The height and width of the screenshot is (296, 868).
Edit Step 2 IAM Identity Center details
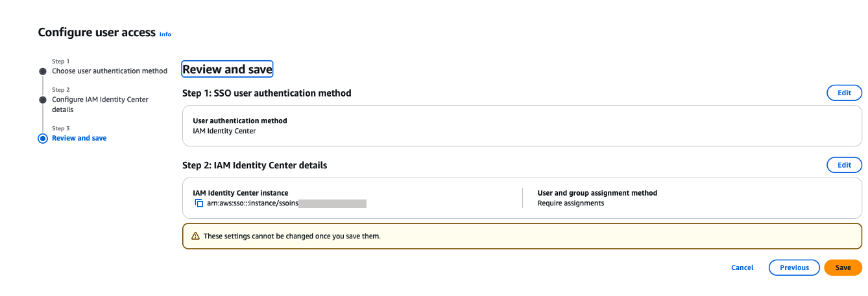[x=844, y=165]
